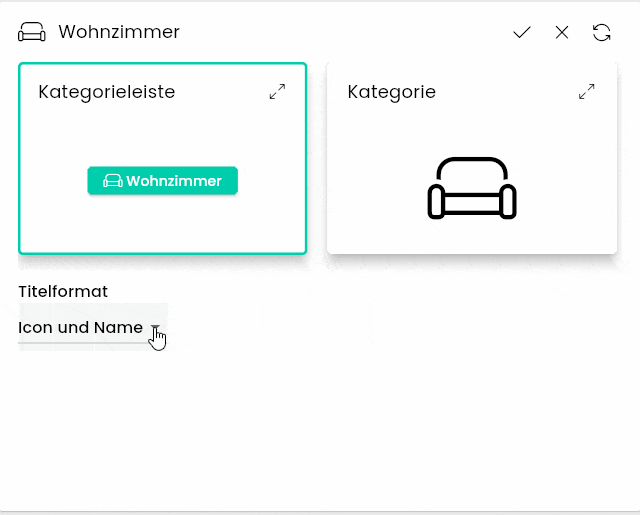640x515 pixels.
Task: Click the large sofa icon in Kategorie
Action: pos(472,188)
